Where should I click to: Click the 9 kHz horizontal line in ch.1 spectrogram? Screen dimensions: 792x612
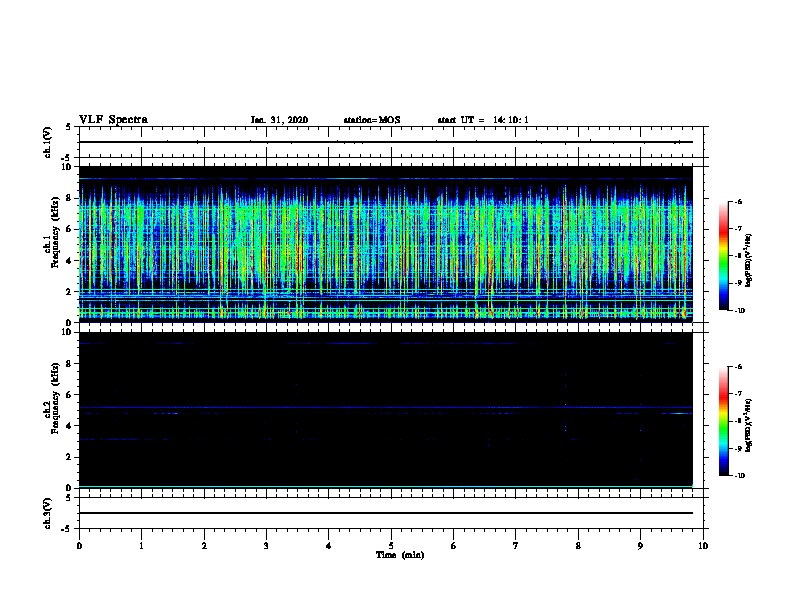tap(385, 179)
